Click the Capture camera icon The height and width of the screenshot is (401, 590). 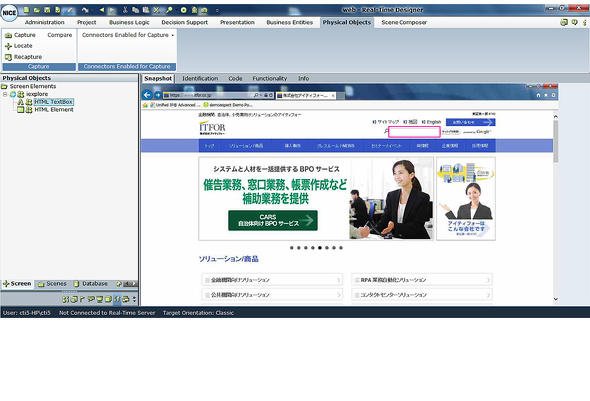click(8, 35)
